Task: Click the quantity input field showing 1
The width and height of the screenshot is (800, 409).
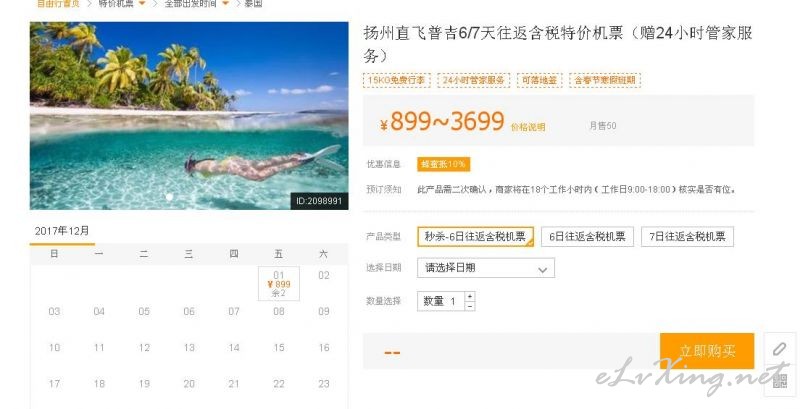Action: tap(441, 301)
